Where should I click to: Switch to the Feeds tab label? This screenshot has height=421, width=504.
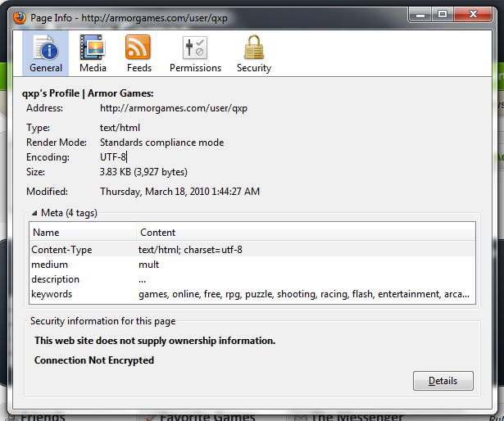[x=138, y=68]
